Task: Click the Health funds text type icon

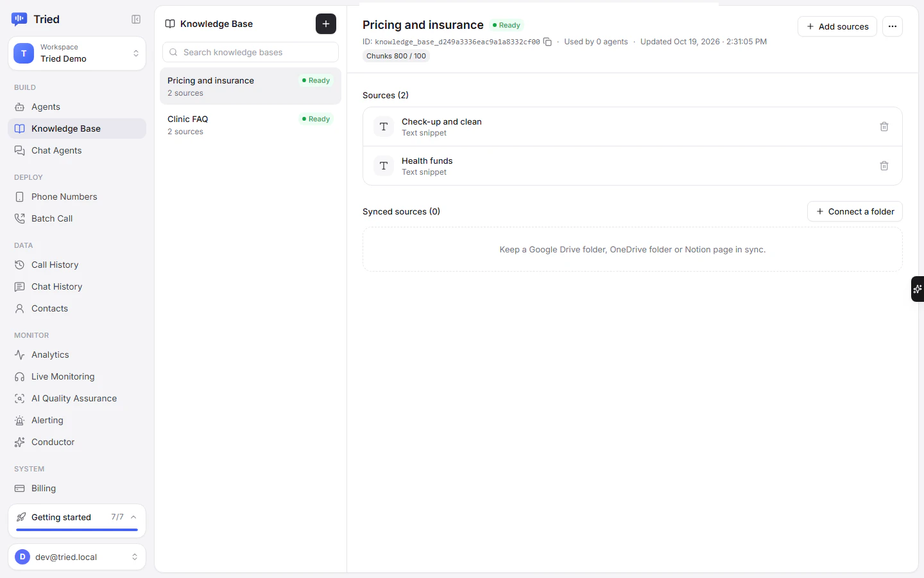Action: coord(384,166)
